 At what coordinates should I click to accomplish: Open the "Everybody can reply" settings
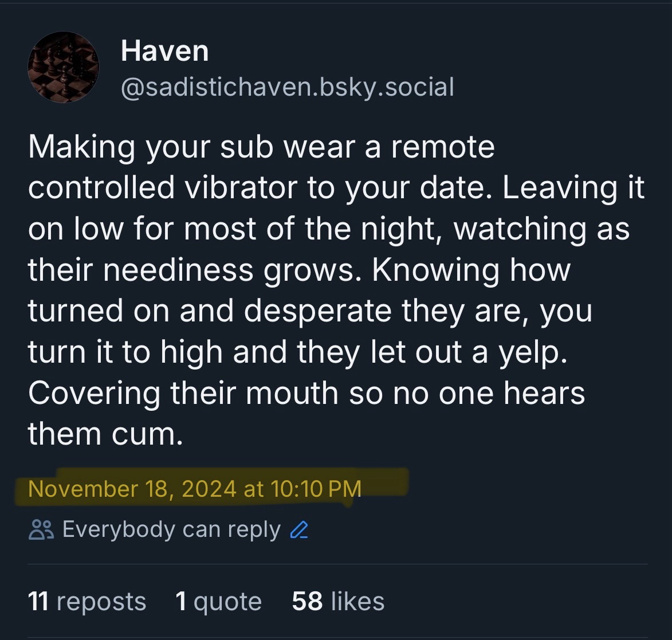pos(171,530)
